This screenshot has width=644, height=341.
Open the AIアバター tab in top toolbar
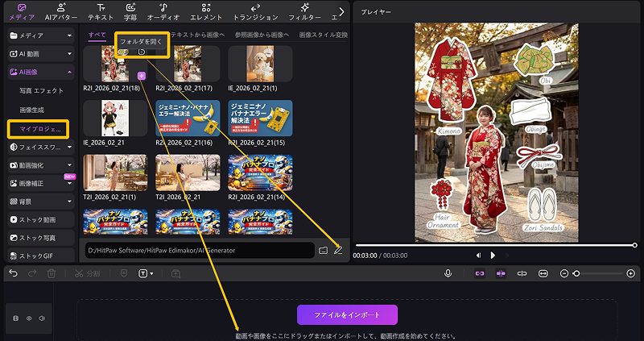tap(60, 11)
